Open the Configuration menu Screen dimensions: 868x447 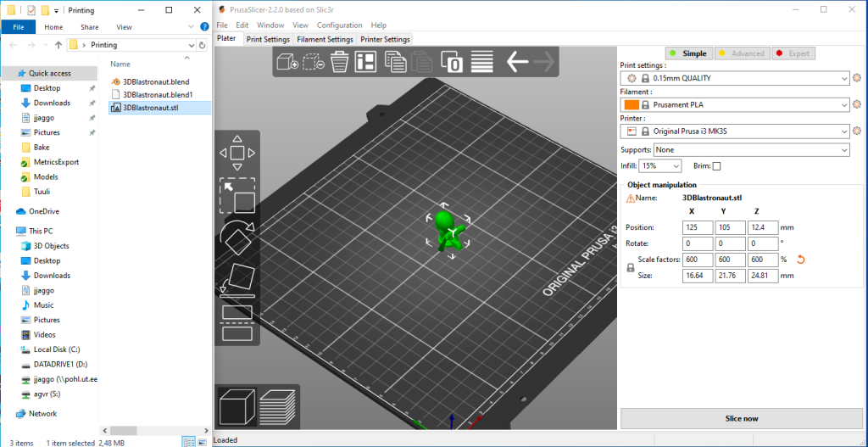coord(339,25)
